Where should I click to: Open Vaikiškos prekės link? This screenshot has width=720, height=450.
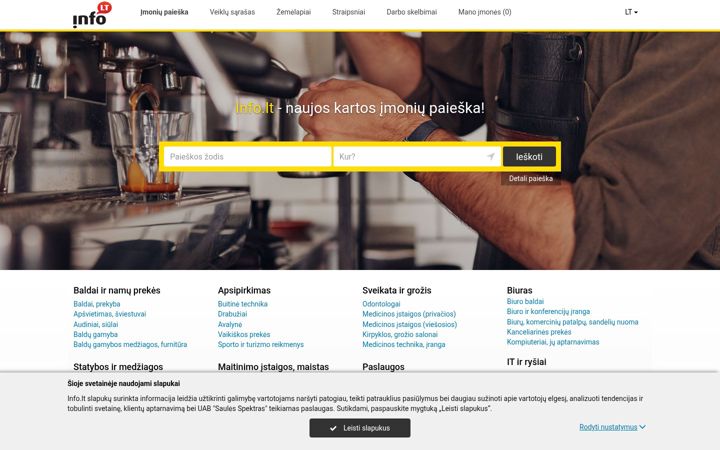244,334
